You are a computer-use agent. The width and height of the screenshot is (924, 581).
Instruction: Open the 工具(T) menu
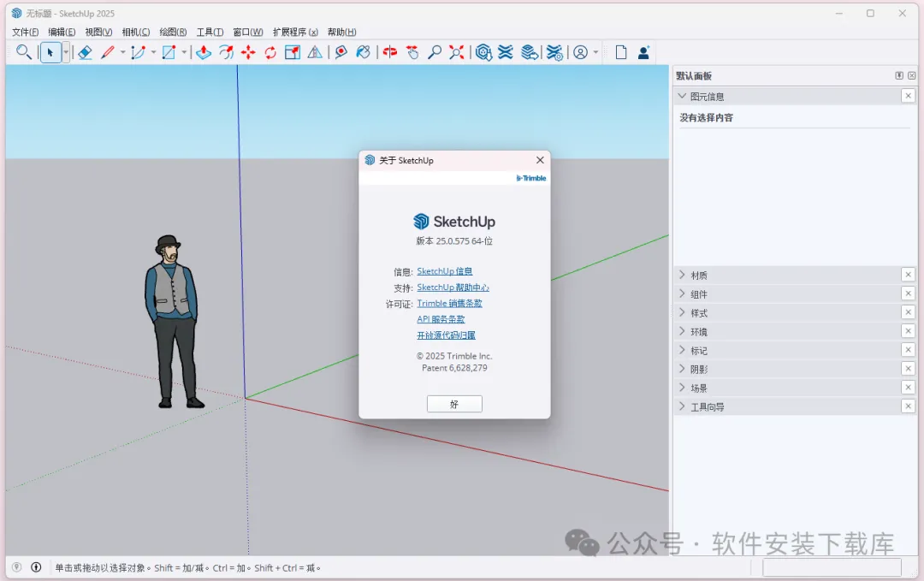click(210, 32)
